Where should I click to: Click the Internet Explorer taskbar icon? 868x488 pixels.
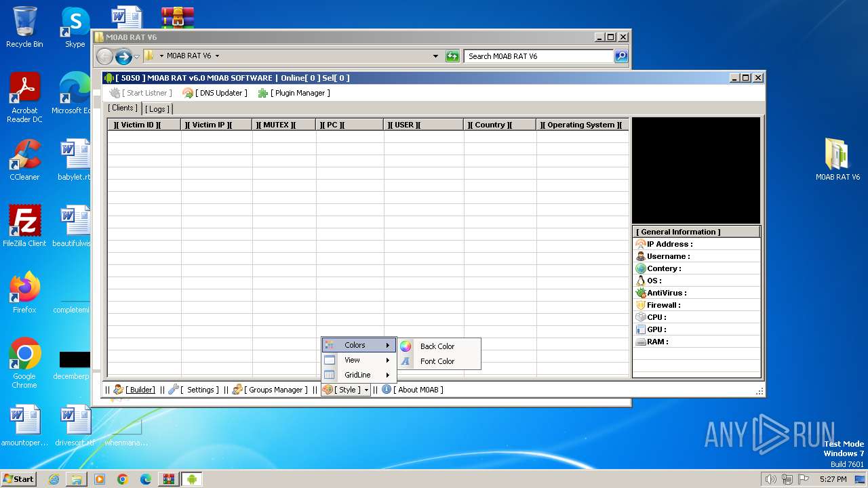[54, 479]
